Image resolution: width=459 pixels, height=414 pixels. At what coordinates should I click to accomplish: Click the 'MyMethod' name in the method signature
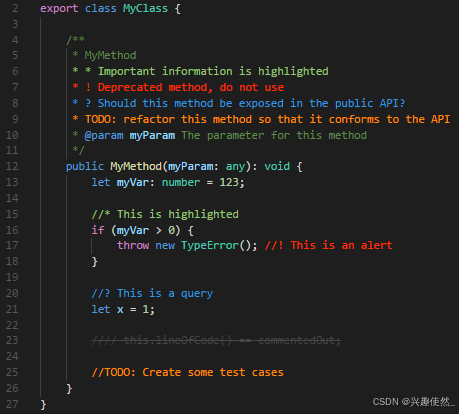pos(136,166)
